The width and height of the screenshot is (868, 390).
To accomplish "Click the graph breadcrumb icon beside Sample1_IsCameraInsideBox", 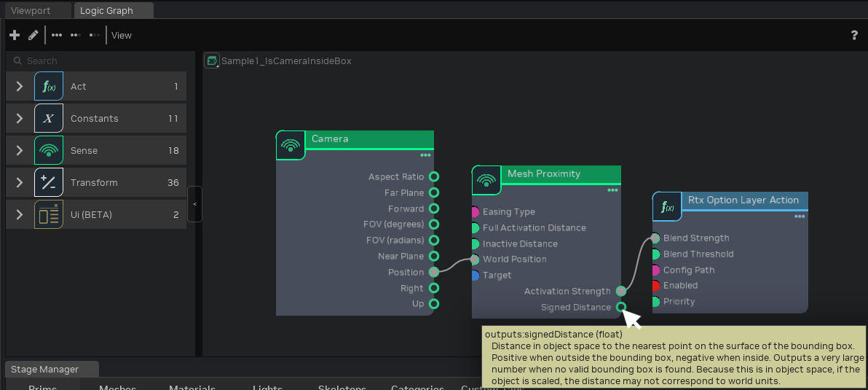I will [x=212, y=61].
